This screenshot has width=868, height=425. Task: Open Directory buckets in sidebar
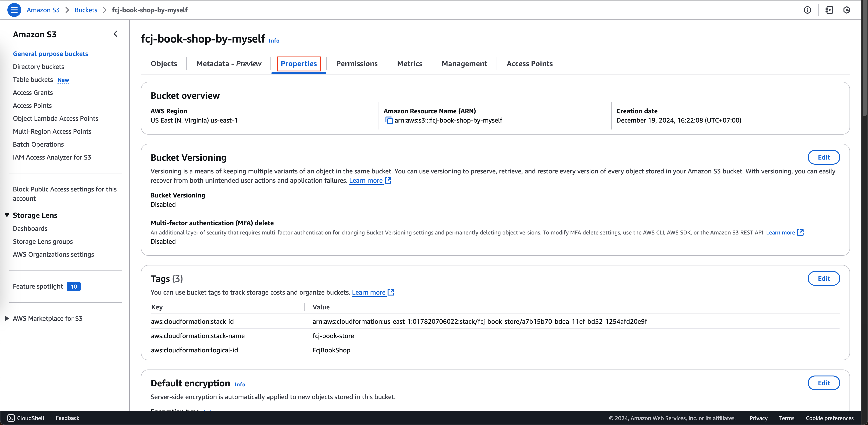coord(38,66)
